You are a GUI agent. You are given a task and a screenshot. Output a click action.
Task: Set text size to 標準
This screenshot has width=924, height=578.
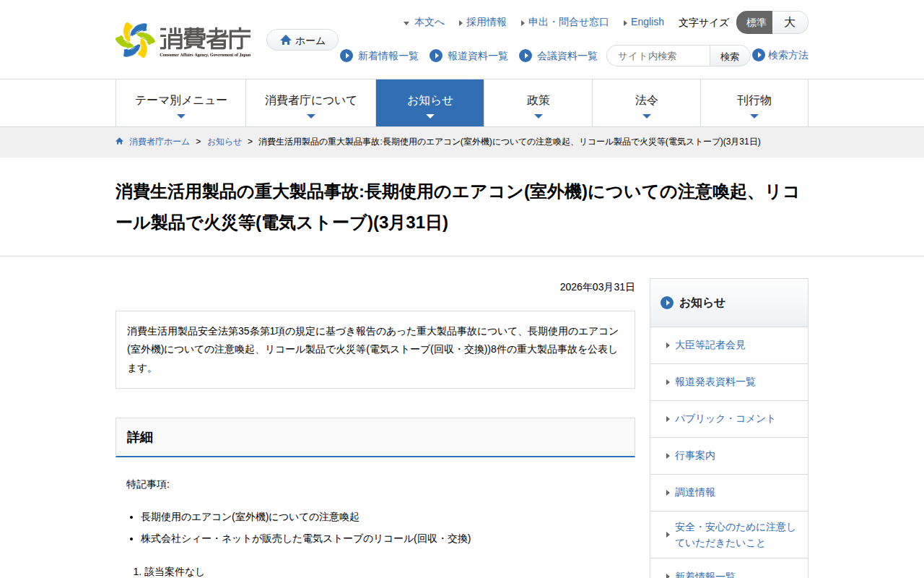pos(755,22)
